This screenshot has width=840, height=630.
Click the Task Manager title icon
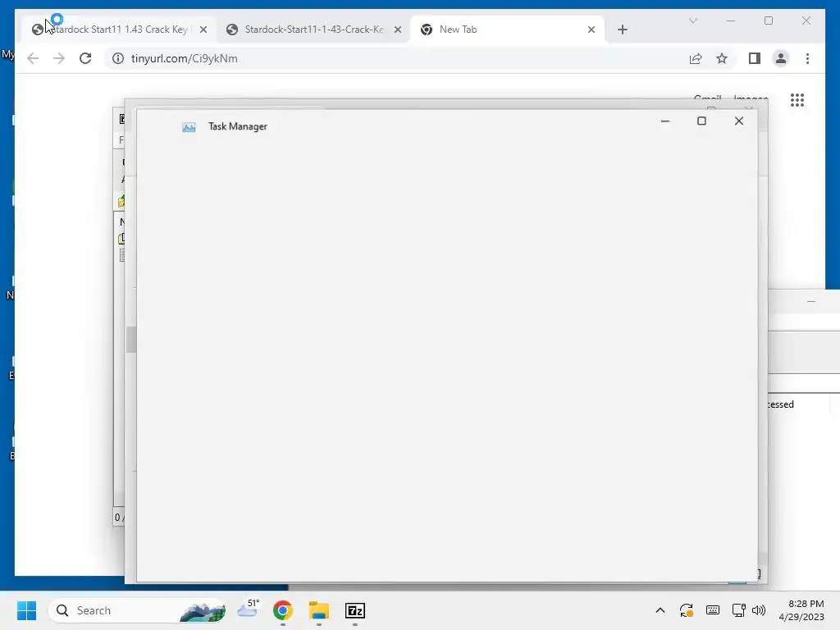[x=189, y=127]
